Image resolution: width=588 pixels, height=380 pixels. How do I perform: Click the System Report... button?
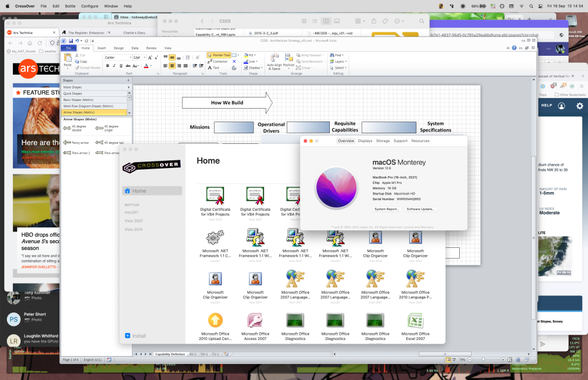[x=387, y=209]
